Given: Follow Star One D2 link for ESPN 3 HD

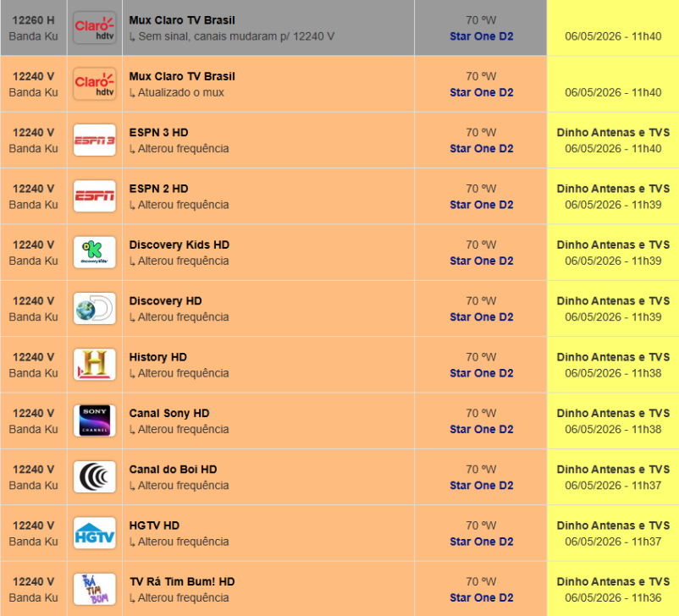Looking at the screenshot, I should [481, 148].
